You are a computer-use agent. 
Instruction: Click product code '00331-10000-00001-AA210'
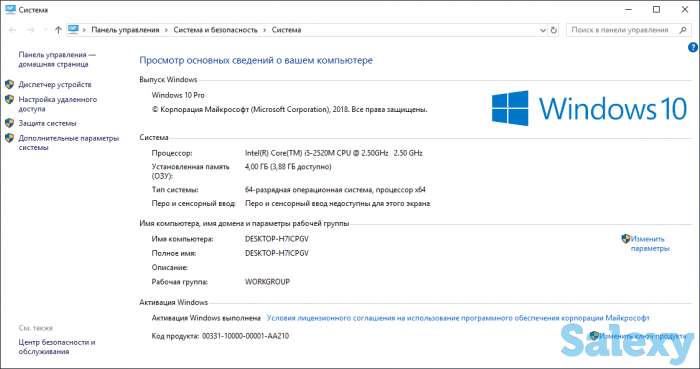246,336
